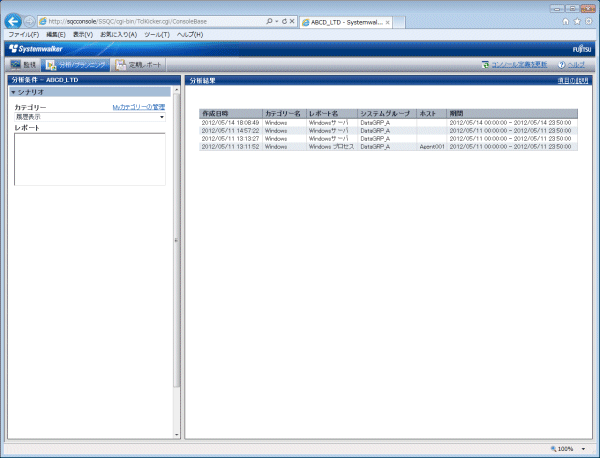Image resolution: width=600 pixels, height=458 pixels.
Task: Click the refresh icon in address bar
Action: [283, 21]
